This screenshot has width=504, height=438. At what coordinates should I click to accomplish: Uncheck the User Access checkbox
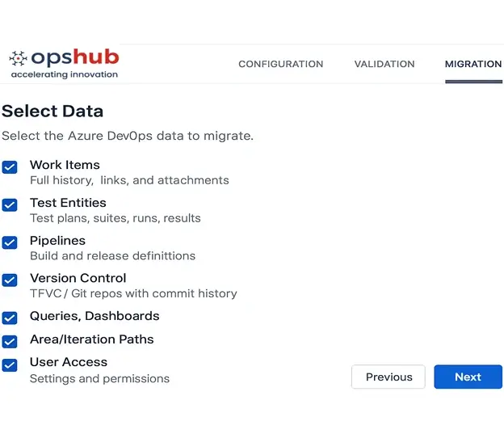10,365
